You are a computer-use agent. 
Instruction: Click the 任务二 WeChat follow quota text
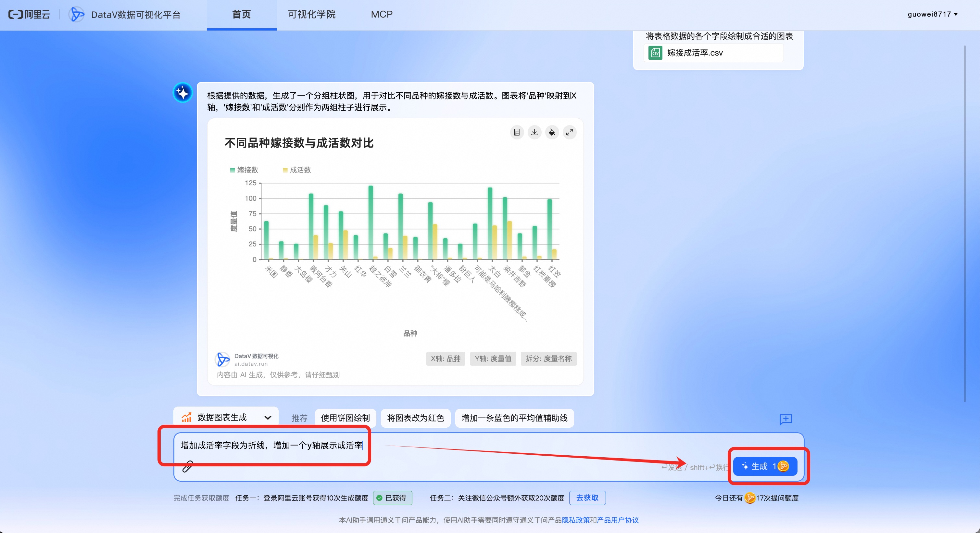pyautogui.click(x=497, y=498)
